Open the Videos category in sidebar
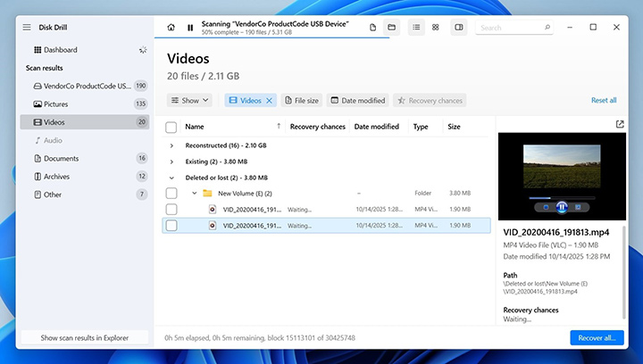 pyautogui.click(x=85, y=122)
